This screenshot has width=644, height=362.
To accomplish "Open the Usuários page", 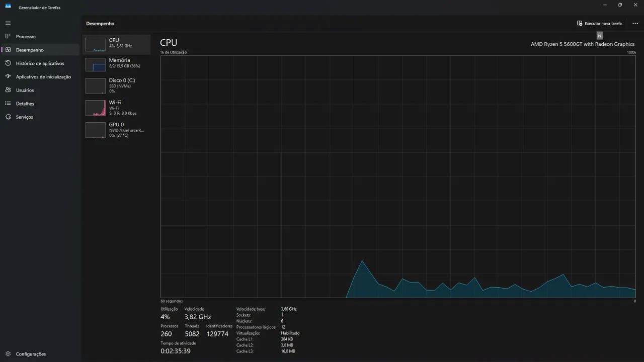I will (x=40, y=90).
